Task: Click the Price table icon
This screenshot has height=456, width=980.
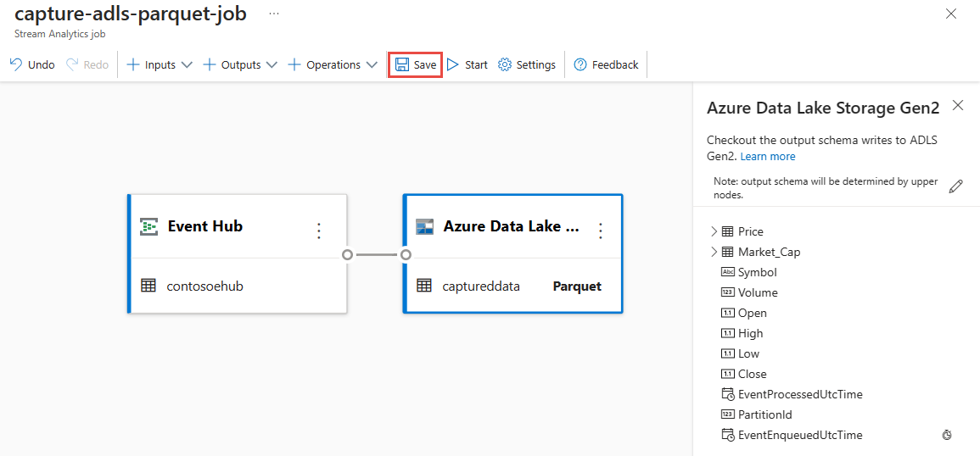Action: pyautogui.click(x=727, y=231)
